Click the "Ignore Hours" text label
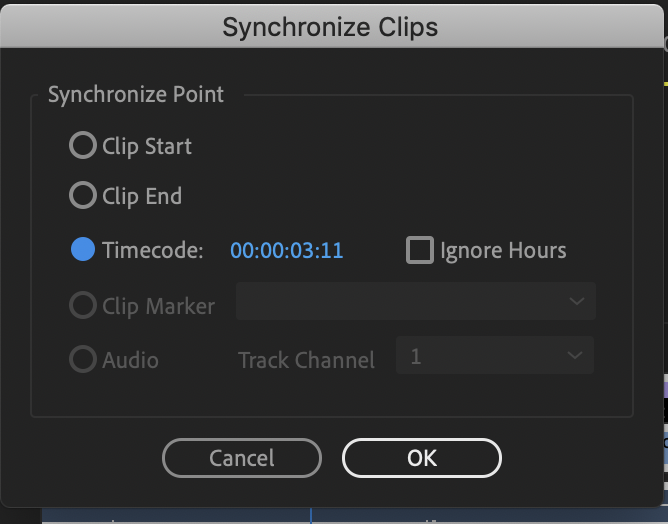This screenshot has height=524, width=668. tap(503, 250)
